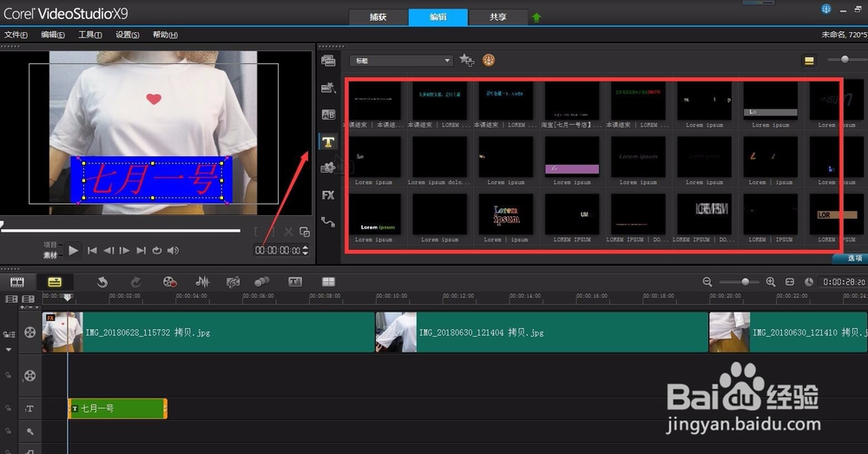The image size is (868, 454).
Task: Toggle the video track header icon
Action: 30,332
